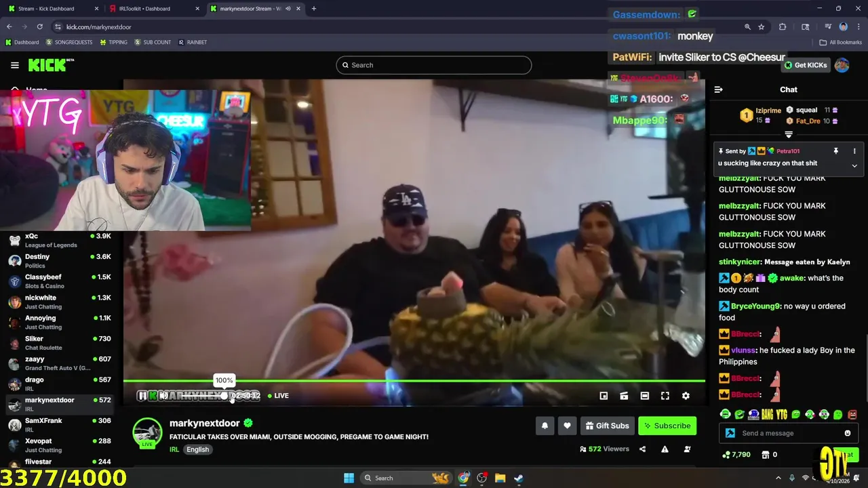The width and height of the screenshot is (868, 488).
Task: Open RAINBET bookmark
Action: coord(193,42)
